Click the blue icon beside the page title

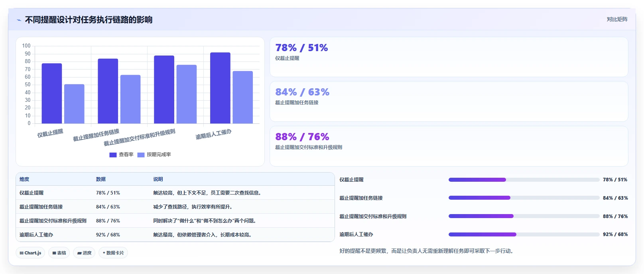tap(19, 20)
